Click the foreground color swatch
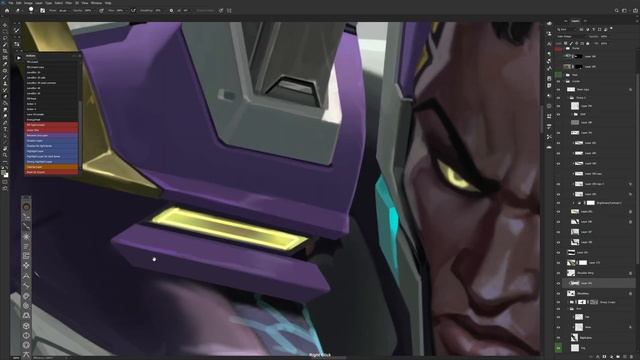The height and width of the screenshot is (360, 640). tap(4, 172)
